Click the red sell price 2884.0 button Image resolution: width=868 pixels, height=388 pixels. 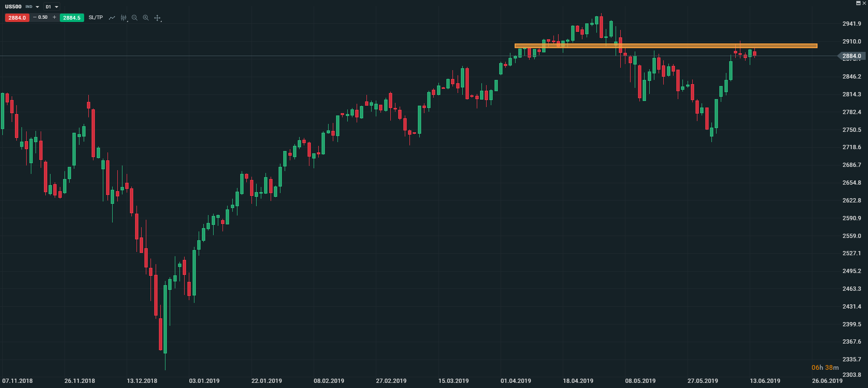[x=17, y=18]
